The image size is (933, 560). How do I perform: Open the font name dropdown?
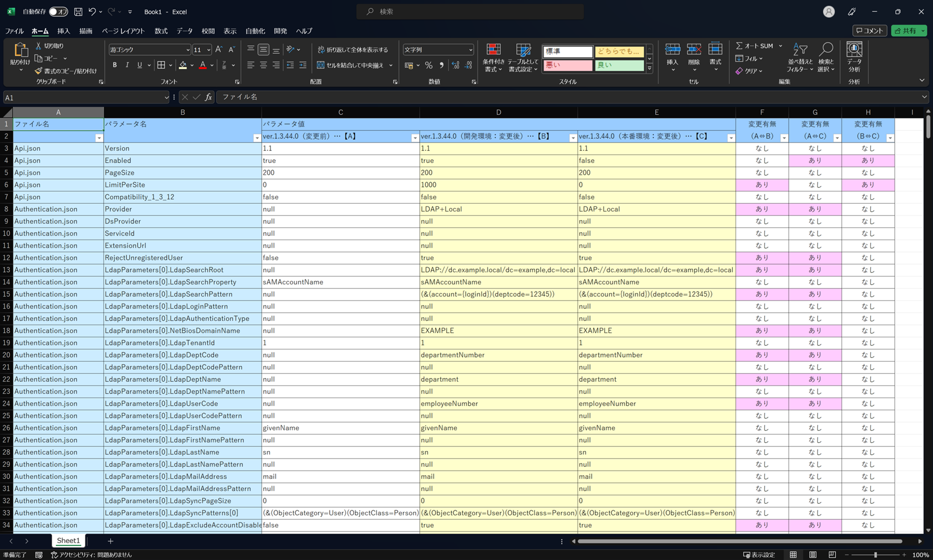(188, 50)
